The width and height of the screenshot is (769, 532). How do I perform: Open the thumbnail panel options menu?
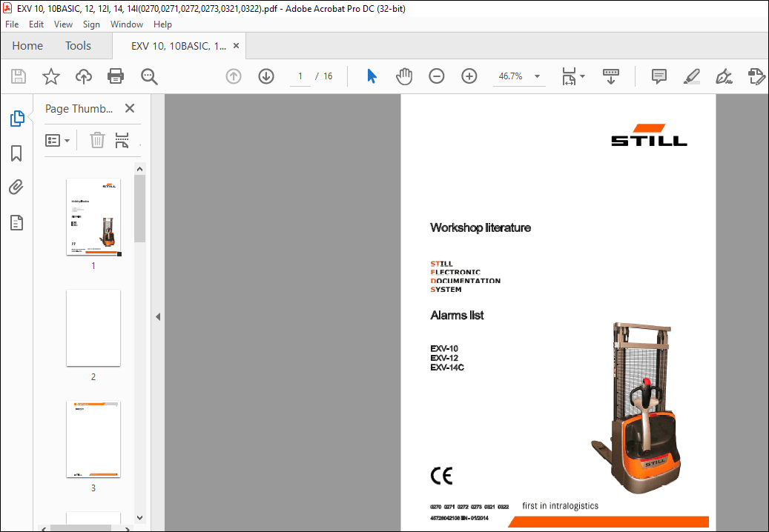pyautogui.click(x=57, y=140)
